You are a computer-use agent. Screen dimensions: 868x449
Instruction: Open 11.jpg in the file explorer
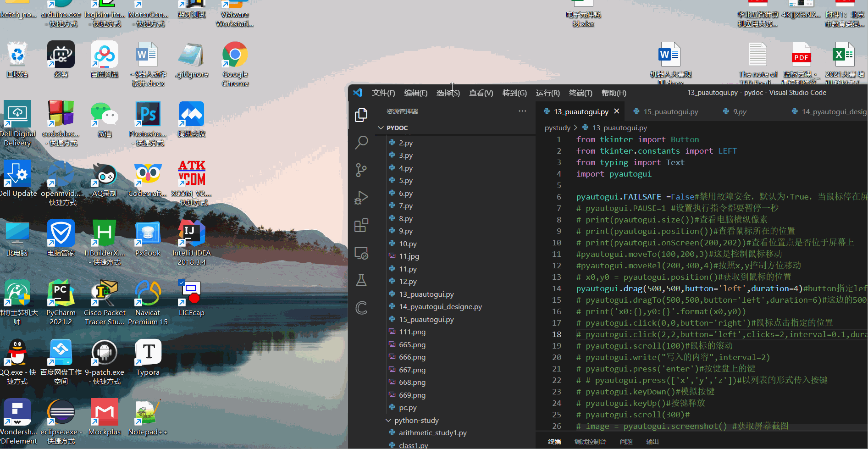pos(409,256)
